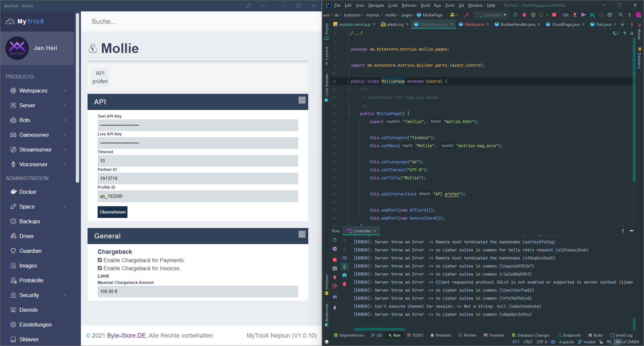Enable Chargeback for Payments checkbox
Viewport: 644px width, 346px height.
(x=100, y=260)
